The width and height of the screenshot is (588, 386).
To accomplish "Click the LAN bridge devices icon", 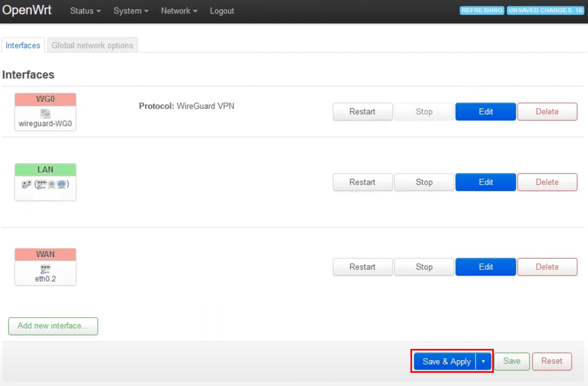I will tap(45, 184).
